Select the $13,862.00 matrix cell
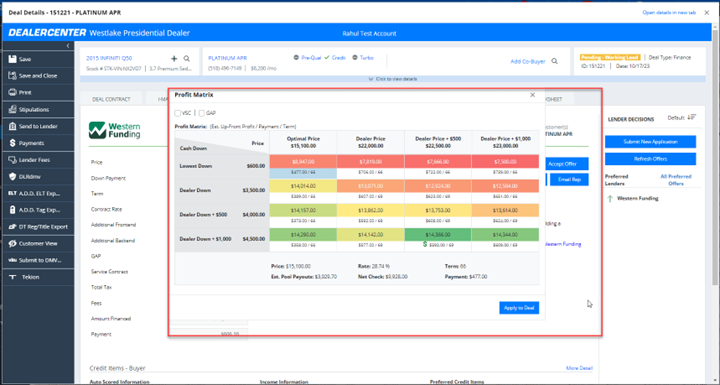 (x=370, y=210)
